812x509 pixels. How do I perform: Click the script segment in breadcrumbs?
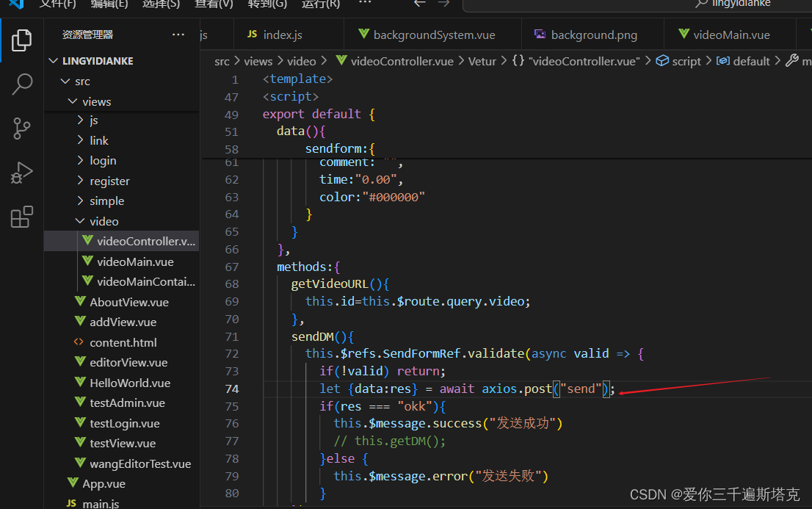(x=686, y=62)
